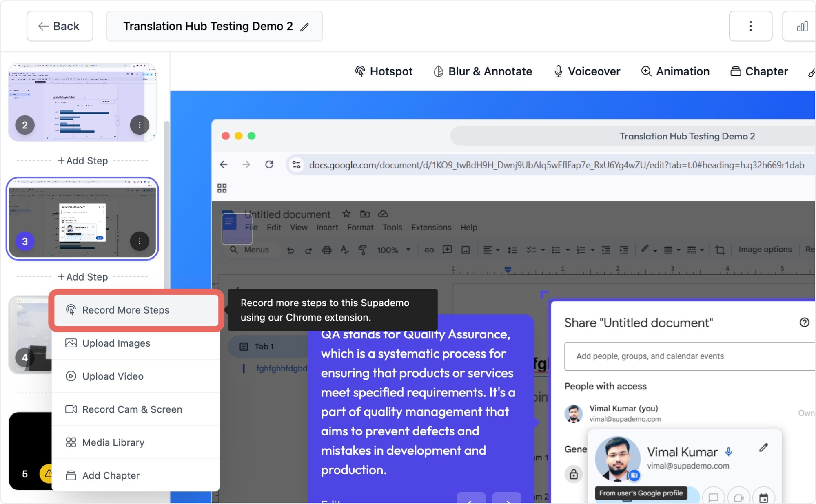Screen dimensions: 816x504
Task: Click site settings icon in address bar
Action: tap(296, 165)
